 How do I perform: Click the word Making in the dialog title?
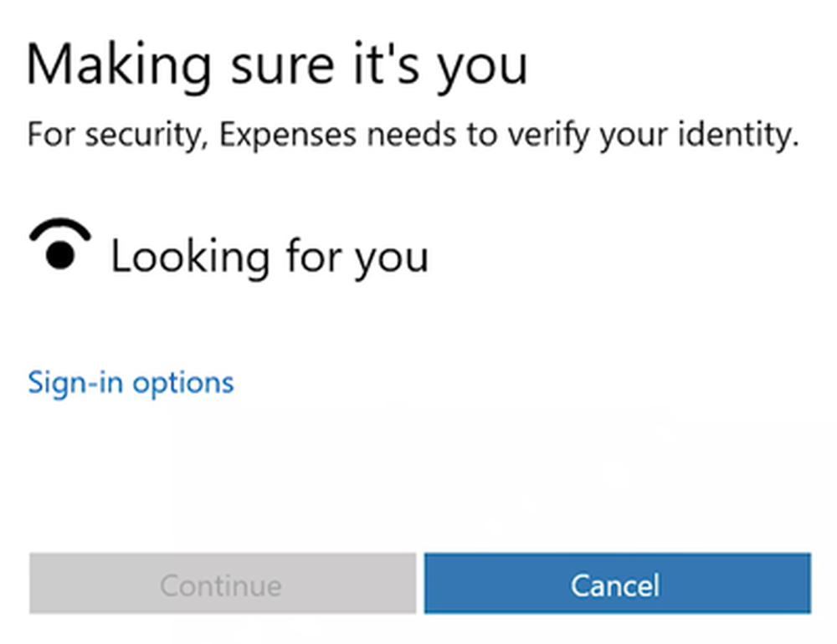pos(119,67)
